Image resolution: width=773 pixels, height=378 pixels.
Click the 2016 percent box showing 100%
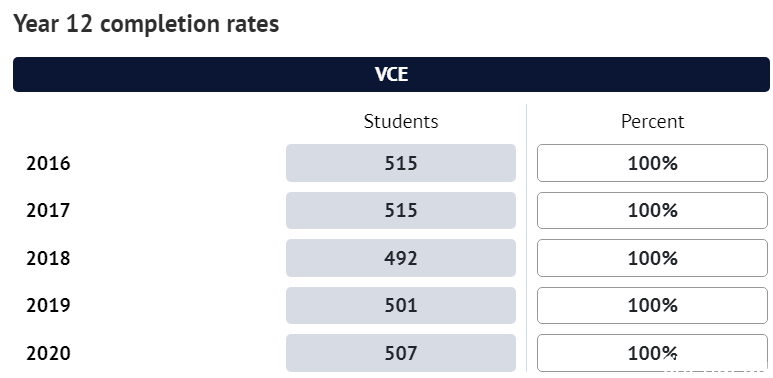coord(652,163)
